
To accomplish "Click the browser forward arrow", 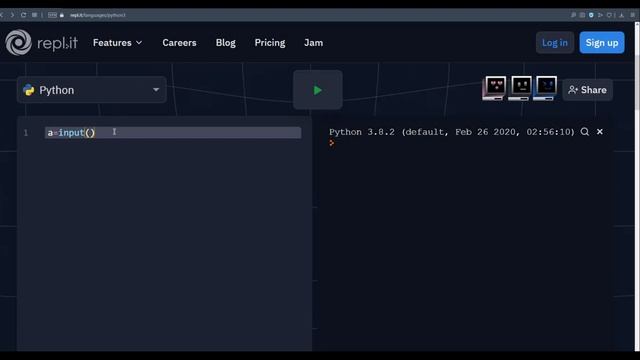I will coord(12,15).
